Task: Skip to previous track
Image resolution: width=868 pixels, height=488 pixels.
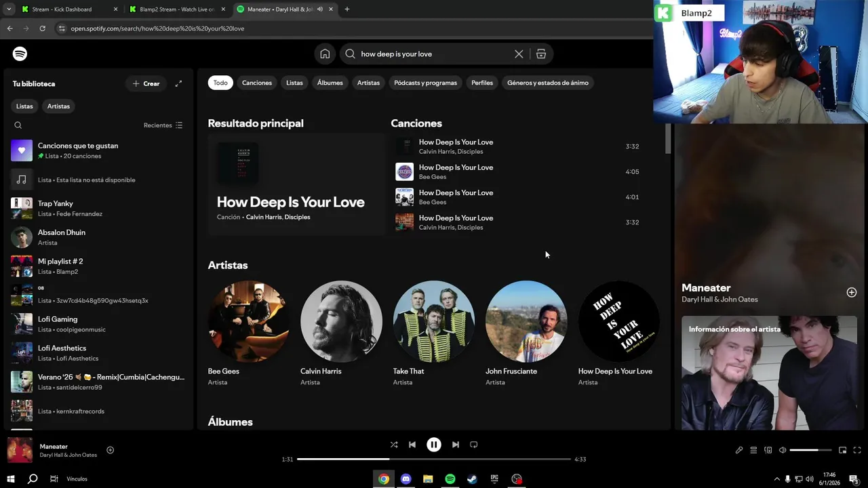Action: click(412, 445)
